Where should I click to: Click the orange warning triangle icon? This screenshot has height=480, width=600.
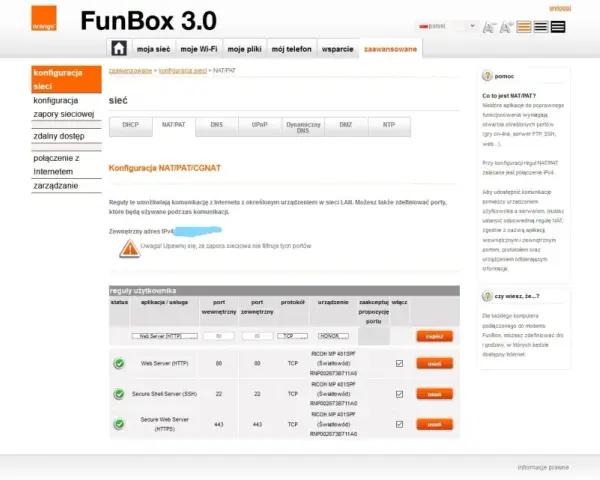coord(130,249)
